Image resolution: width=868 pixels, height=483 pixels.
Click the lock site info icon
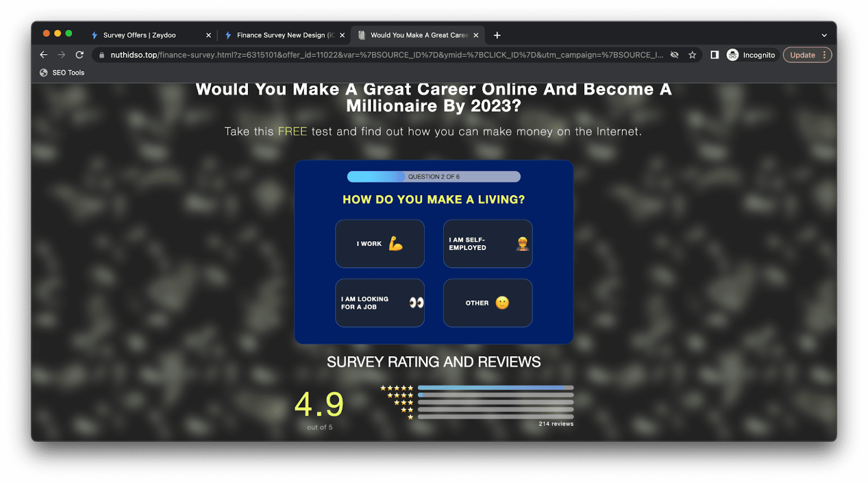point(101,55)
